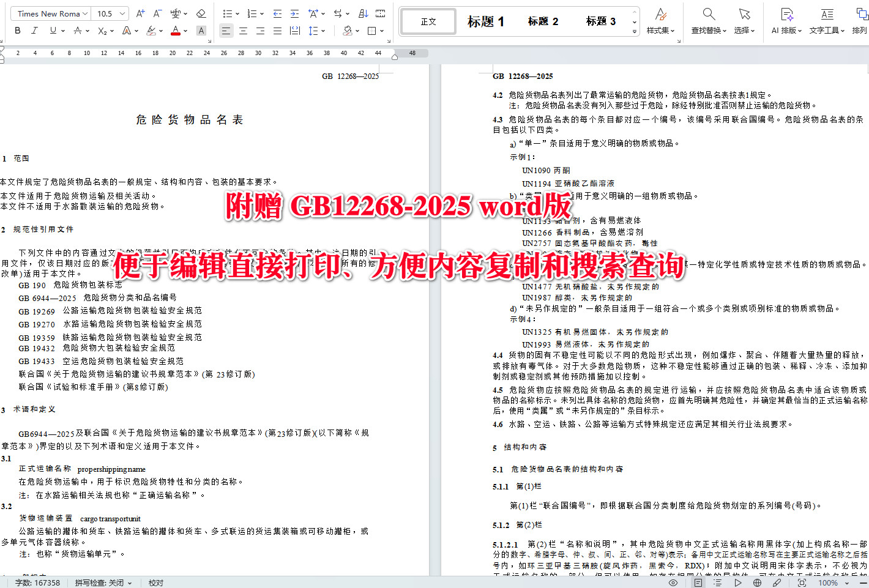Click the word count showing 167358 characters
This screenshot has width=869, height=588.
click(x=39, y=582)
